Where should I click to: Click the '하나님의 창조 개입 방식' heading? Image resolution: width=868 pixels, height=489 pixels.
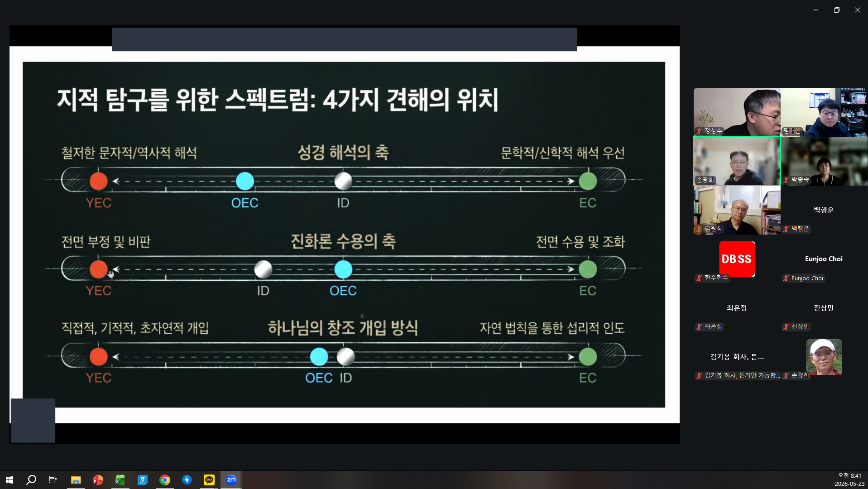(343, 327)
